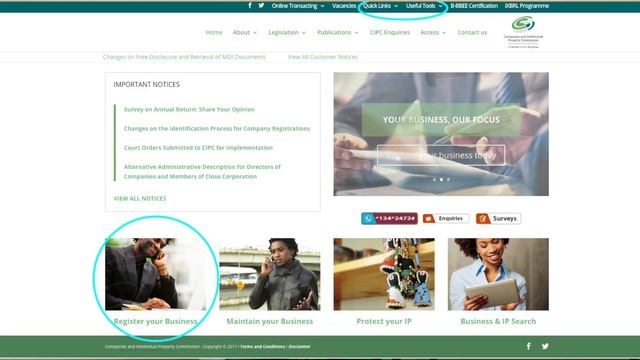Select the third slider dot on banner

[x=448, y=180]
